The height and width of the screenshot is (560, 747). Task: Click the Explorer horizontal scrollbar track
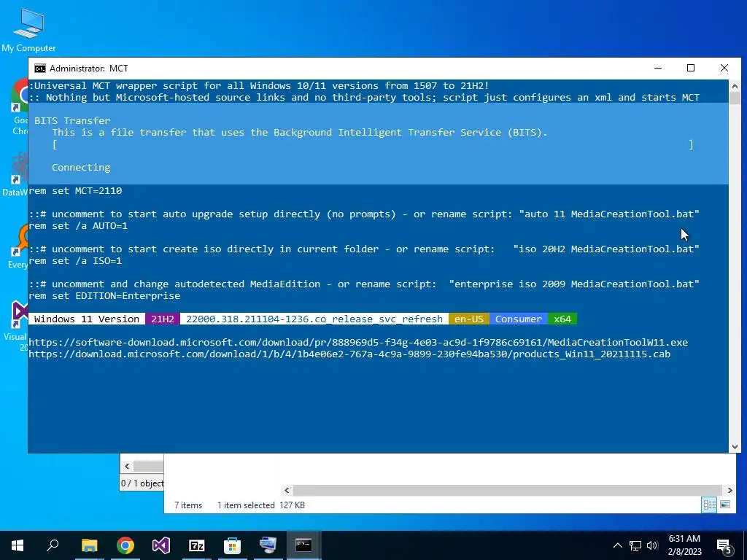click(508, 490)
